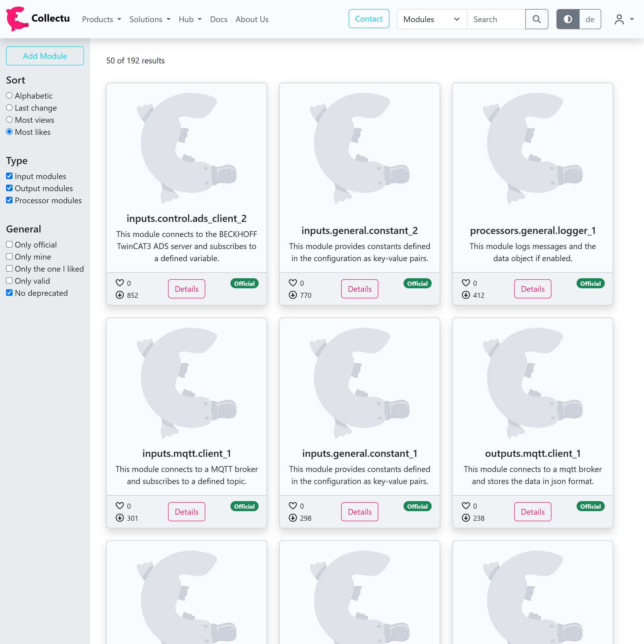Open the Docs page
This screenshot has height=644, width=644.
[x=219, y=19]
